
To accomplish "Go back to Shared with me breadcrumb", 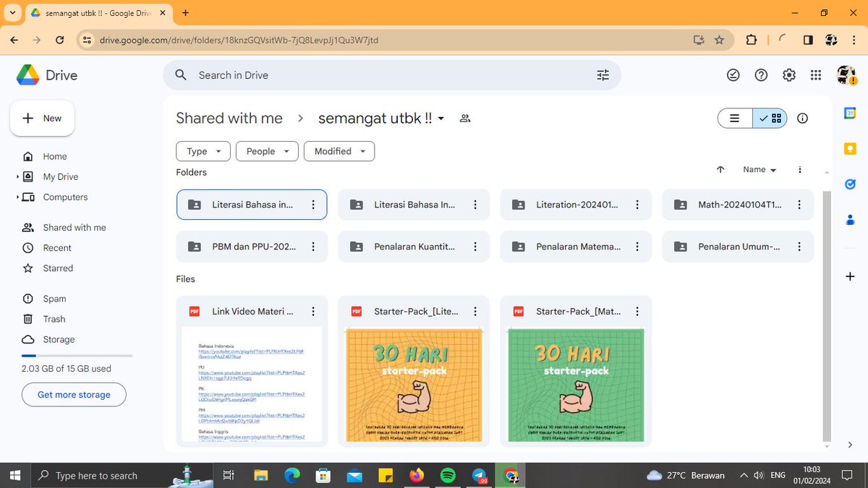I will (229, 119).
